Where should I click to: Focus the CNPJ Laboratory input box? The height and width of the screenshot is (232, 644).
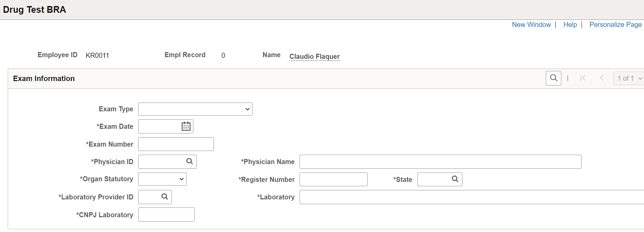tap(166, 215)
